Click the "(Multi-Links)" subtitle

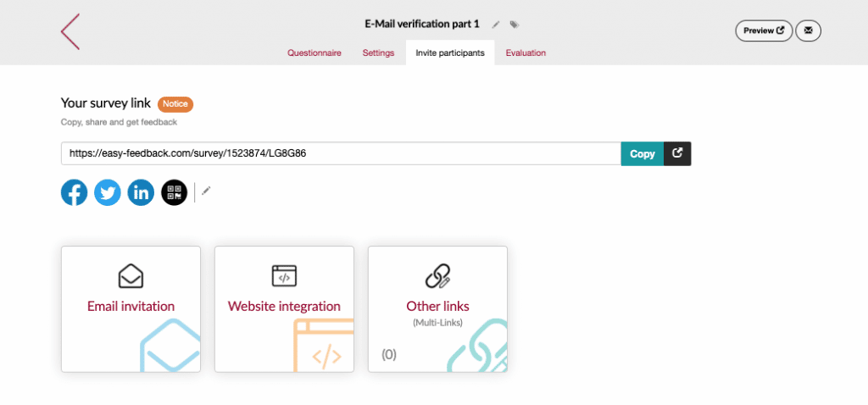[437, 322]
